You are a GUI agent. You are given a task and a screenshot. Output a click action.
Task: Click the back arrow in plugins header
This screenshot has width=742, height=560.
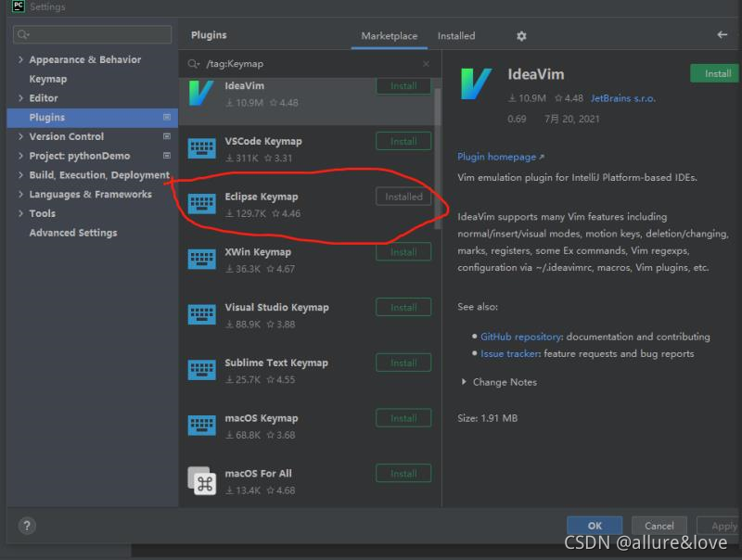click(722, 34)
